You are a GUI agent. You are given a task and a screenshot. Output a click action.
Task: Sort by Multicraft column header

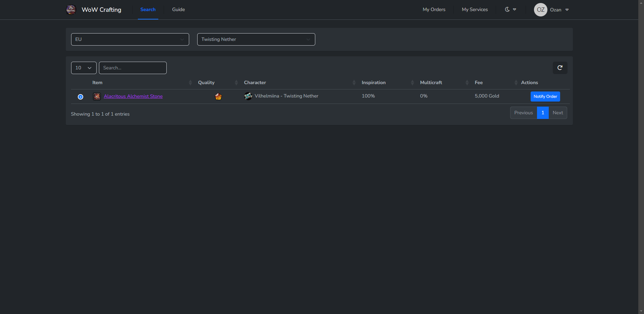click(x=444, y=82)
